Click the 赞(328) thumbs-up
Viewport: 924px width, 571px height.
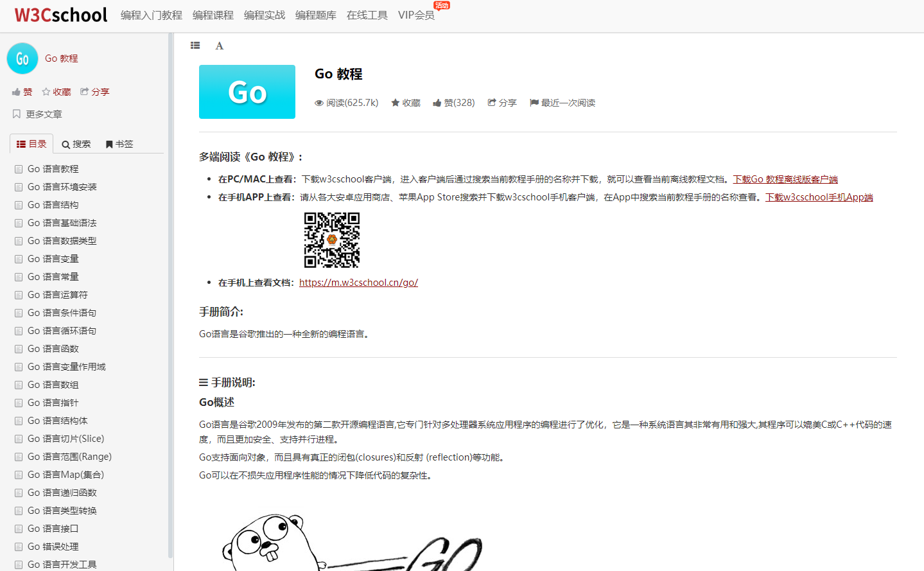click(453, 103)
